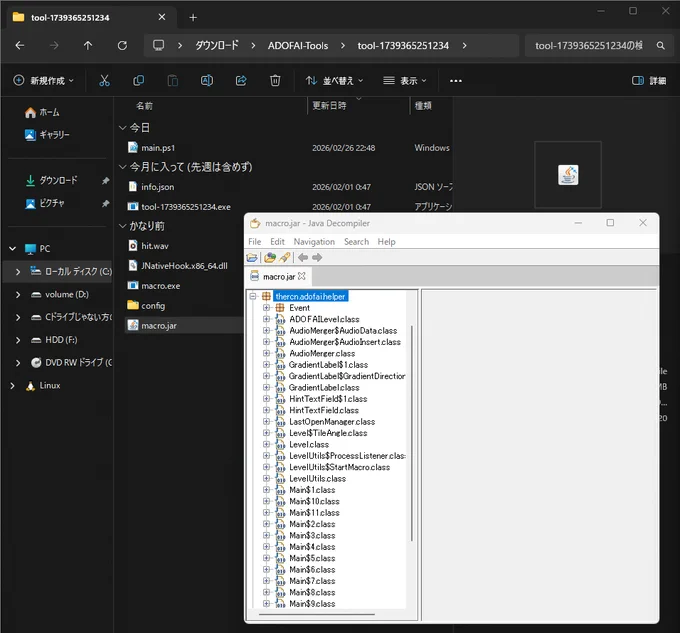Refresh the Explorer folder view
The width and height of the screenshot is (680, 633).
pyautogui.click(x=122, y=46)
